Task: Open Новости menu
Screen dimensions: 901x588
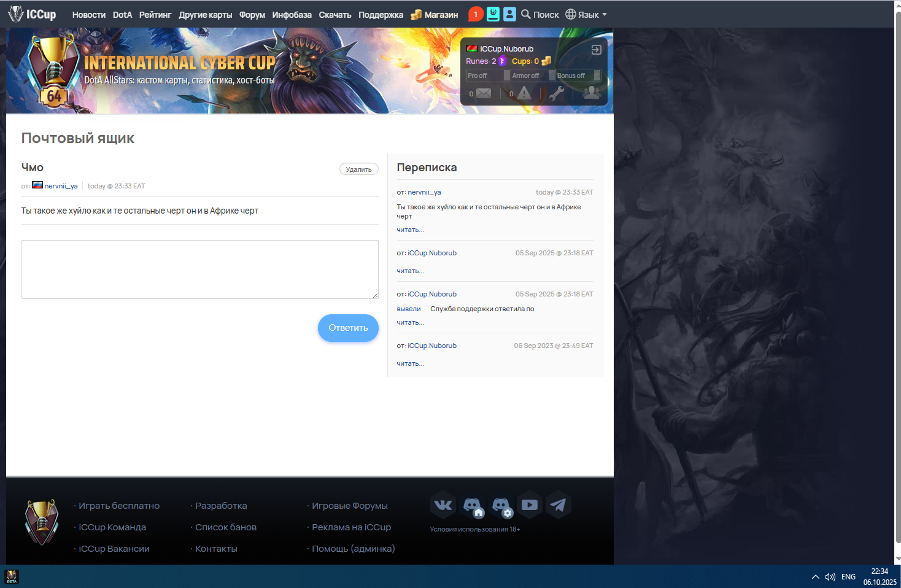Action: click(89, 15)
